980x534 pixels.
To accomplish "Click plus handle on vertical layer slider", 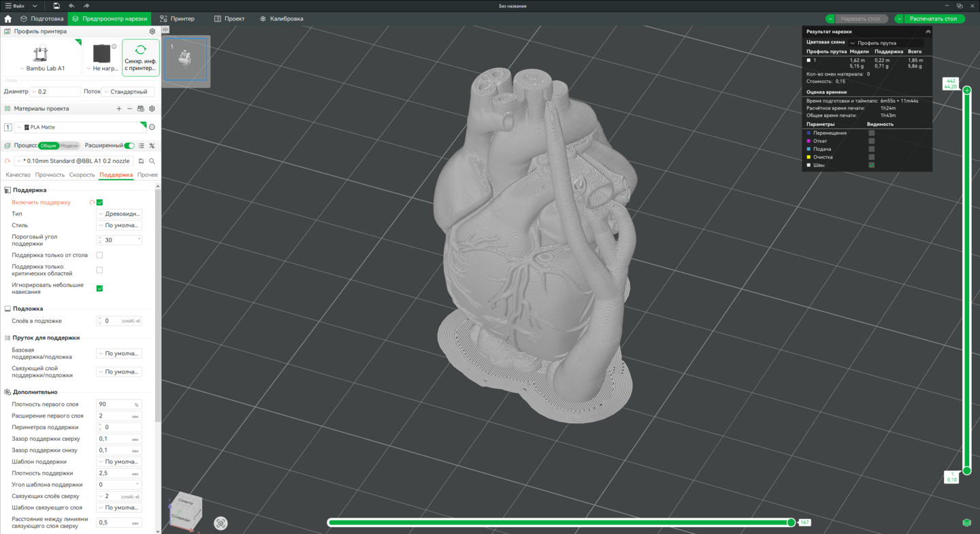I will (967, 90).
